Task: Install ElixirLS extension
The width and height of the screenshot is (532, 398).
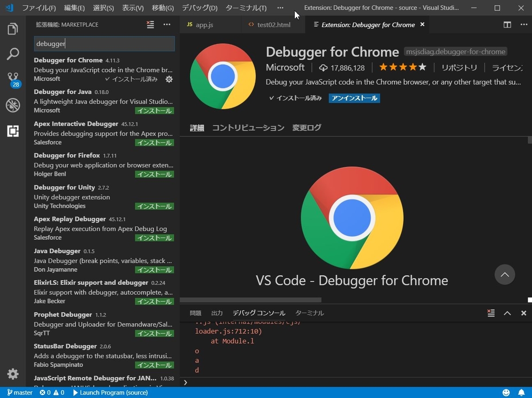Action: click(x=154, y=302)
